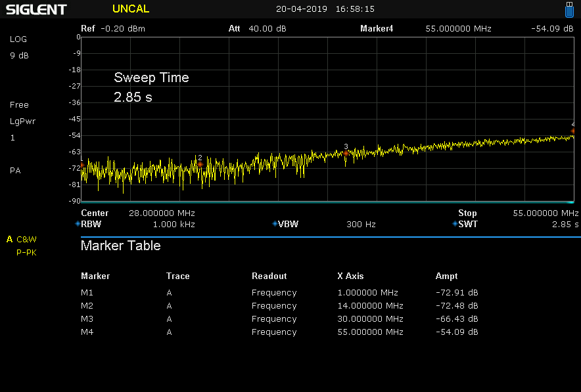The image size is (581, 392).
Task: Click the overlay sweep time value 2.85 s
Action: tap(133, 97)
